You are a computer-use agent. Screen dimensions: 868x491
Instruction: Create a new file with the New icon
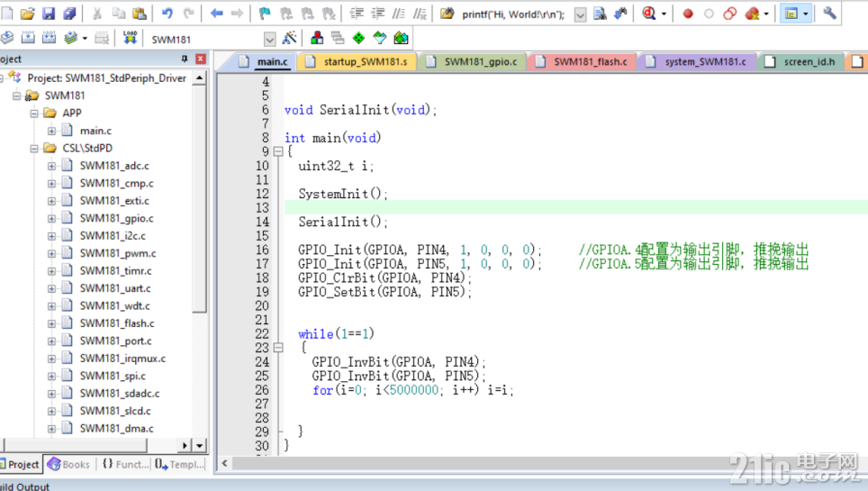coord(6,14)
